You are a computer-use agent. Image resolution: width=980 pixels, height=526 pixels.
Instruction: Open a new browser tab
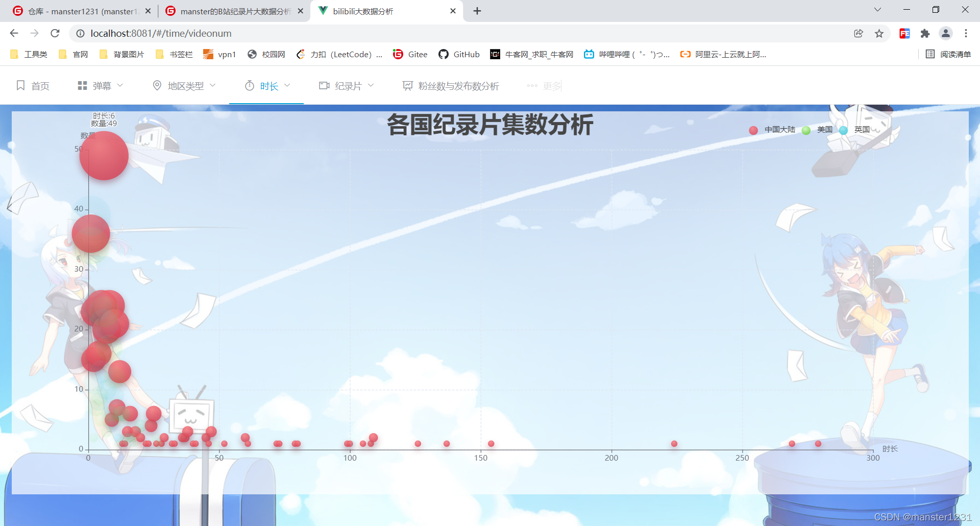(477, 11)
